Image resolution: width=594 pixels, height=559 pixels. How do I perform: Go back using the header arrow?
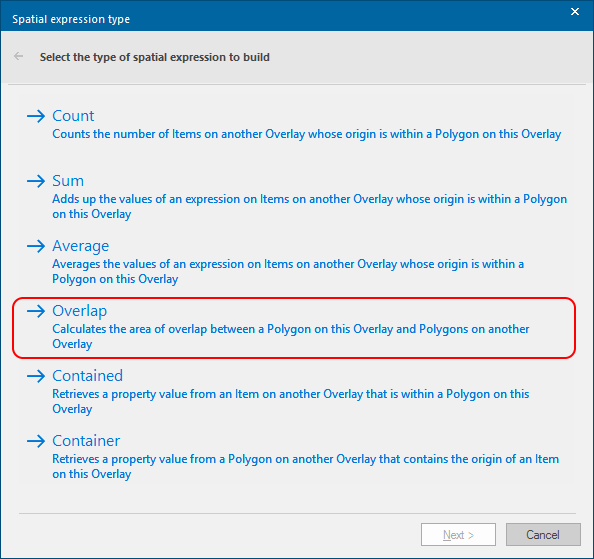(18, 56)
